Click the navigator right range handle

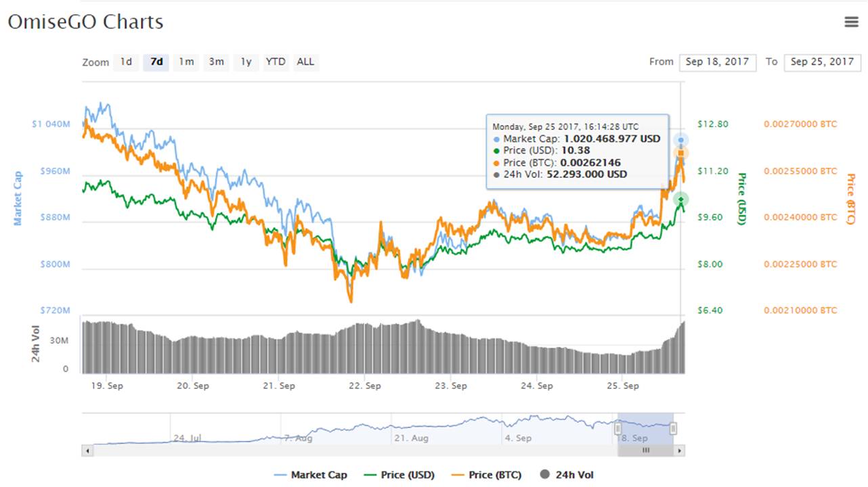click(x=673, y=429)
